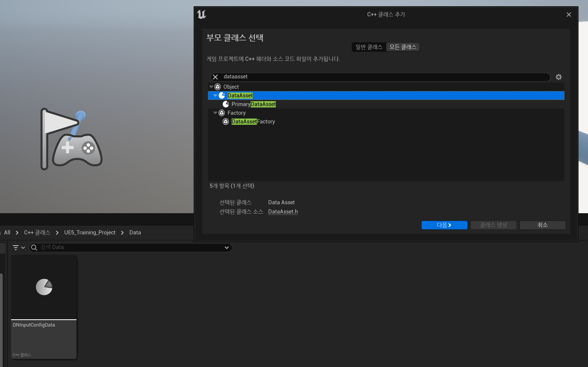Collapse the Factory tree node arrow

215,113
